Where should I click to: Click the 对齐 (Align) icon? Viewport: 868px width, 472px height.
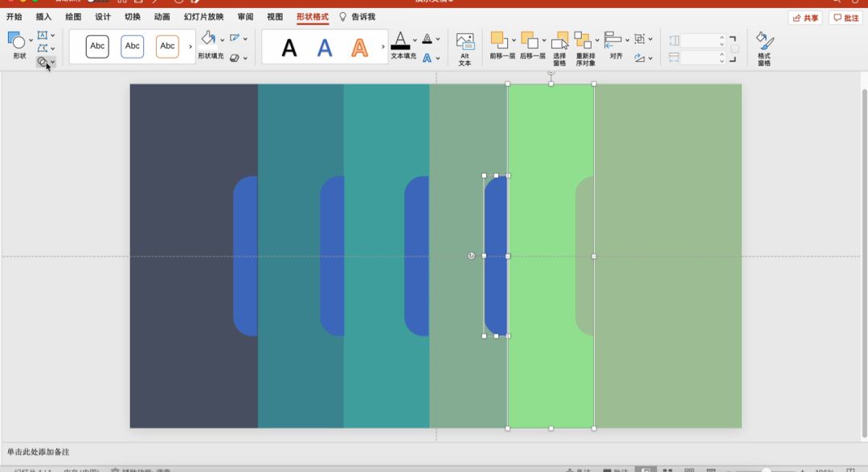click(x=615, y=40)
